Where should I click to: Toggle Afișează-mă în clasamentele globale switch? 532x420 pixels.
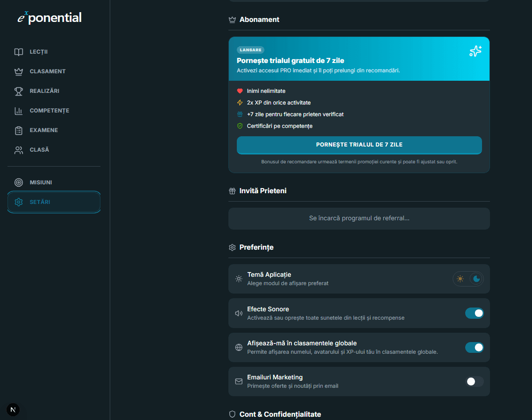pyautogui.click(x=475, y=348)
